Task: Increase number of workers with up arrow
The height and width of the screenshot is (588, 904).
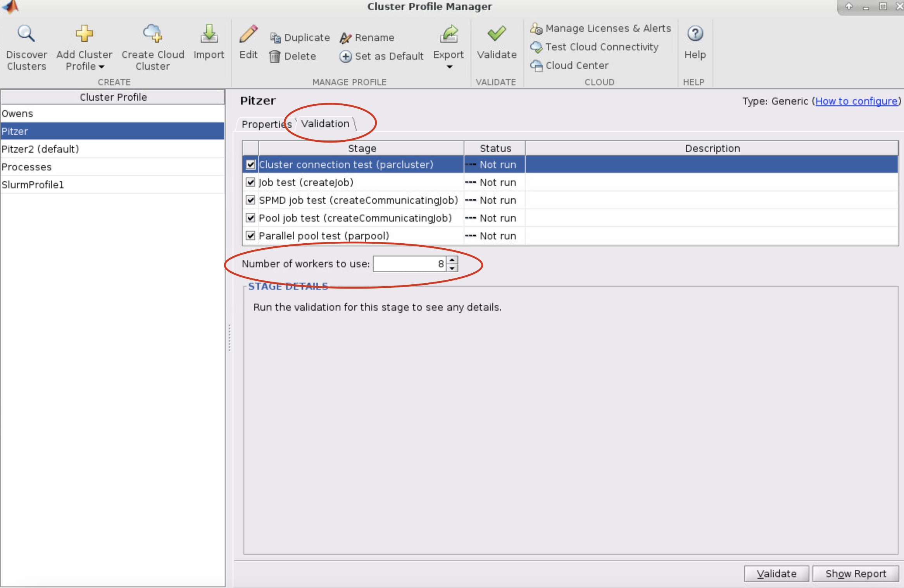Action: point(452,260)
